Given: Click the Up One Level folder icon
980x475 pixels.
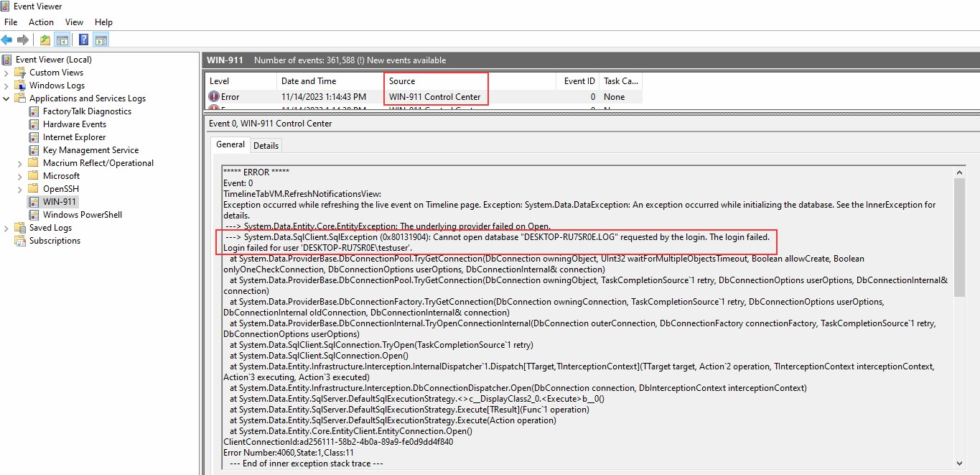Looking at the screenshot, I should point(45,40).
